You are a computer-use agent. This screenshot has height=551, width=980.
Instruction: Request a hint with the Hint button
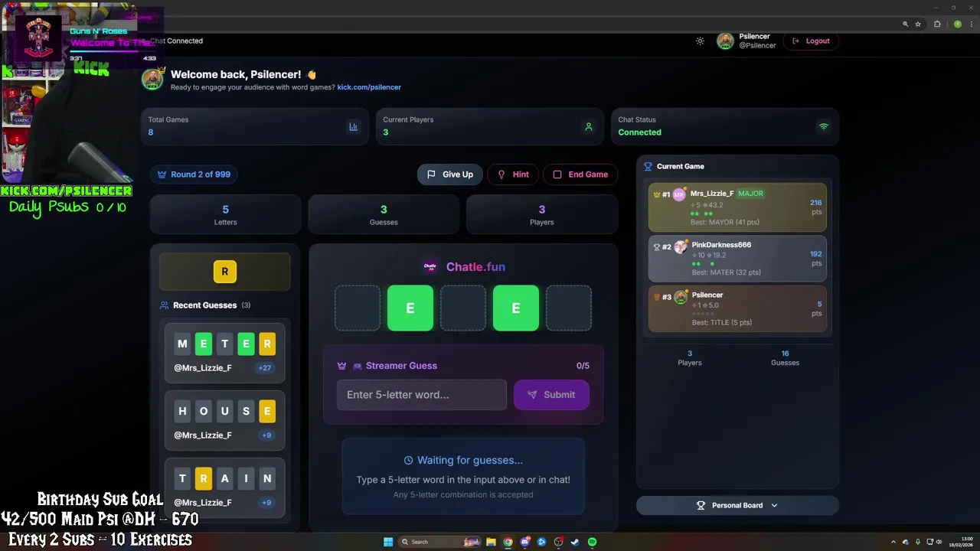(513, 174)
